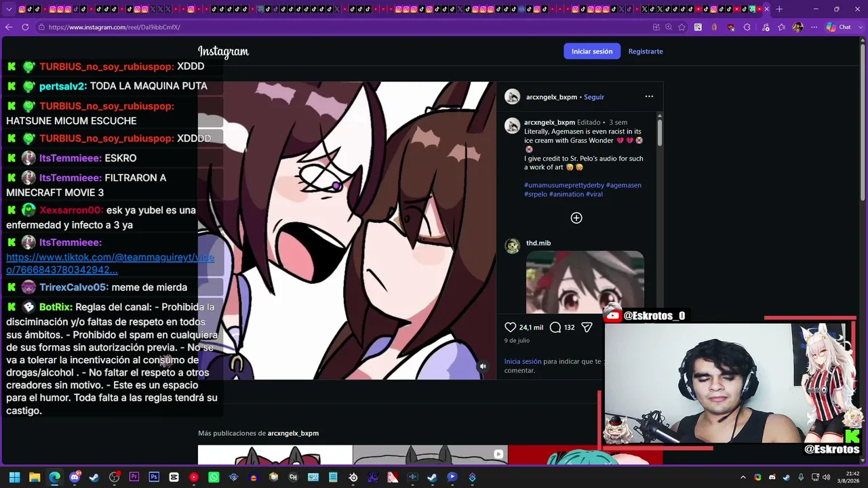Zoom the page with the magnifier icon
868x488 pixels.
(669, 27)
